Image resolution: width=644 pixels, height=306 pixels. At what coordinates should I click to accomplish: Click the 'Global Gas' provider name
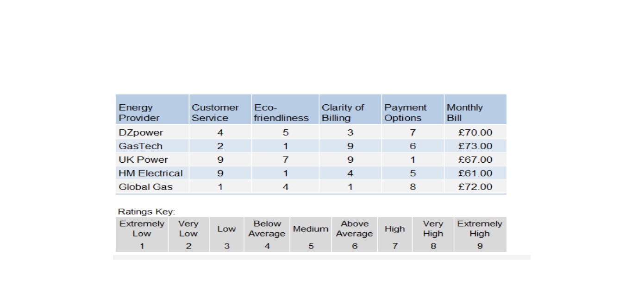(145, 187)
